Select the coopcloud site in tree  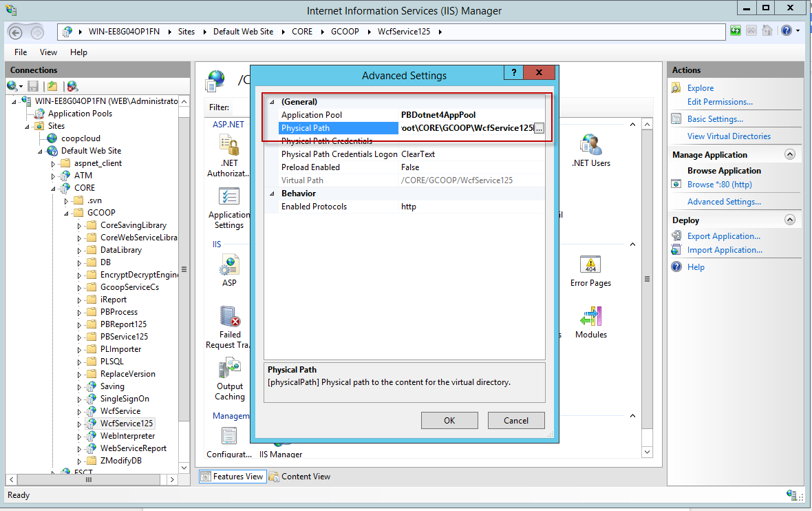point(81,138)
